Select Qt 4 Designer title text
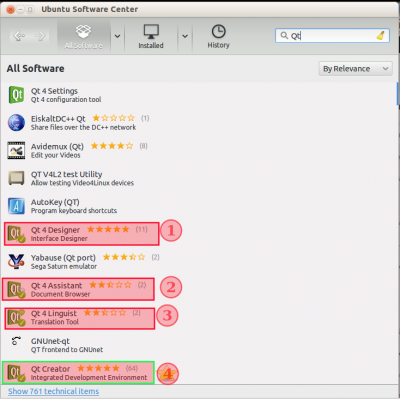This screenshot has height=399, width=400. pyautogui.click(x=55, y=230)
